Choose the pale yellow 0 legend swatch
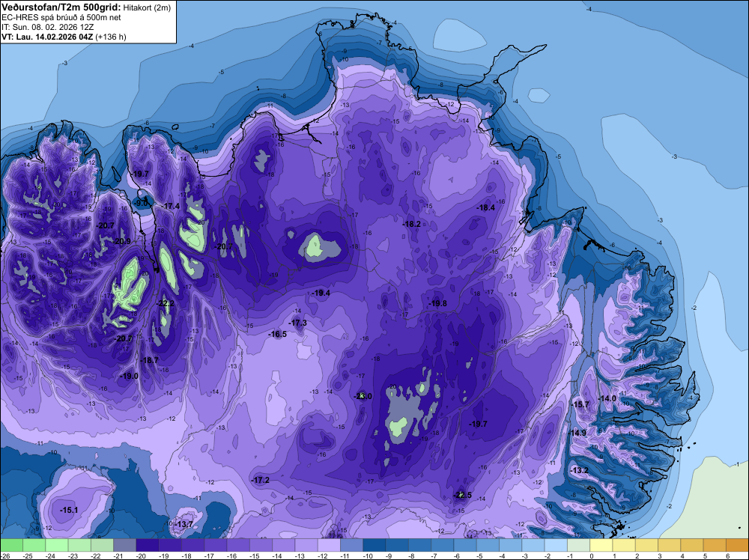The width and height of the screenshot is (749, 560). tap(601, 545)
